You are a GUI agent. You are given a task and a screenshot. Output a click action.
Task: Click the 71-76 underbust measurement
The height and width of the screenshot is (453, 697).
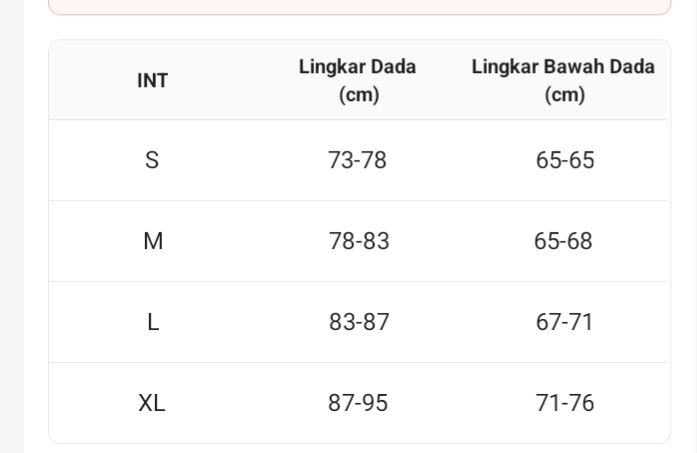point(565,403)
